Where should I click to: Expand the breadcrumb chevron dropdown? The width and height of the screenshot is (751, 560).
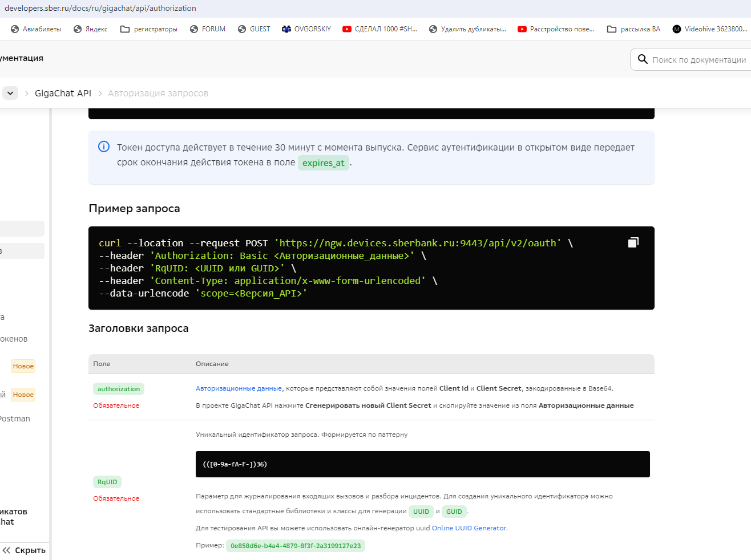pyautogui.click(x=10, y=93)
